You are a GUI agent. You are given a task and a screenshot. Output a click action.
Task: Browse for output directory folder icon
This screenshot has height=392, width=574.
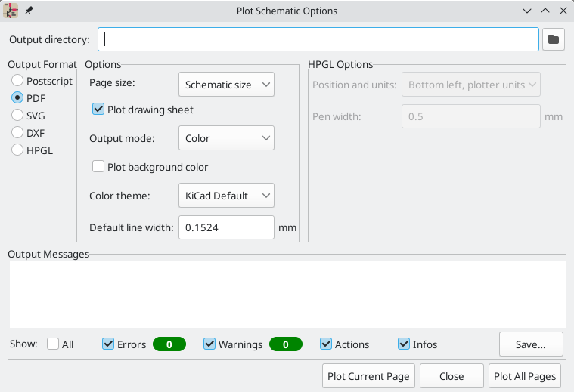554,39
